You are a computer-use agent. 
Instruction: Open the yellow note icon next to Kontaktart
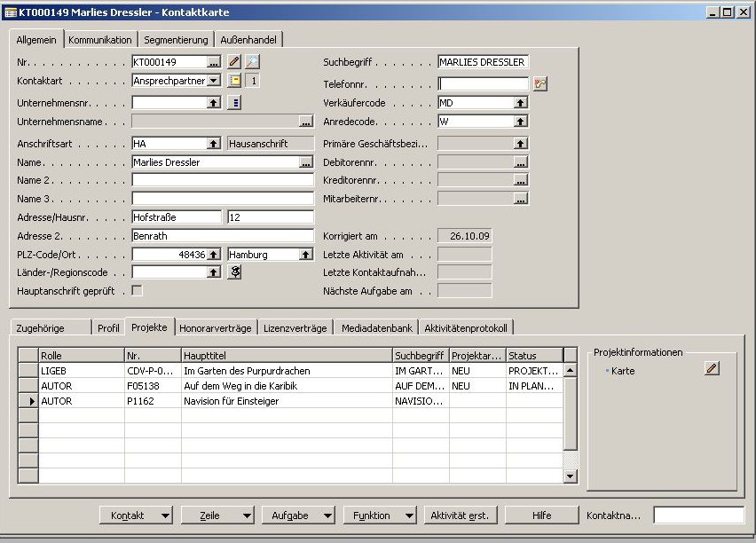tap(234, 81)
